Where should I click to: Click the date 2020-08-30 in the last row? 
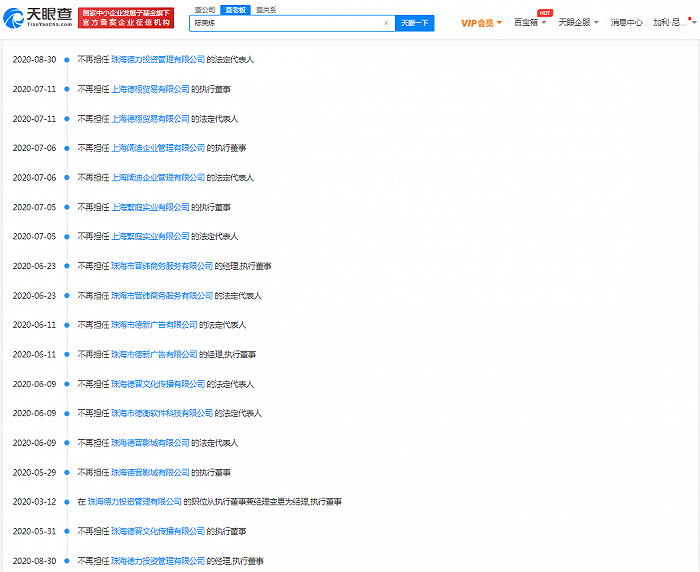point(34,561)
